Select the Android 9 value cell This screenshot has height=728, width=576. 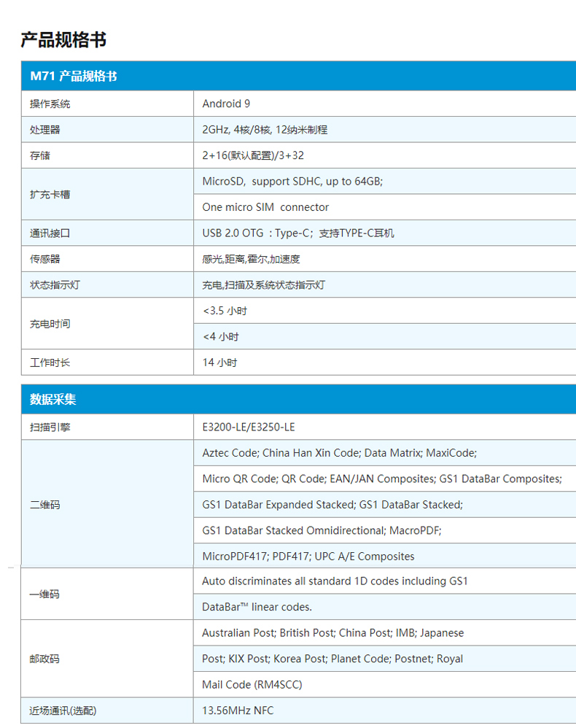[x=226, y=104]
